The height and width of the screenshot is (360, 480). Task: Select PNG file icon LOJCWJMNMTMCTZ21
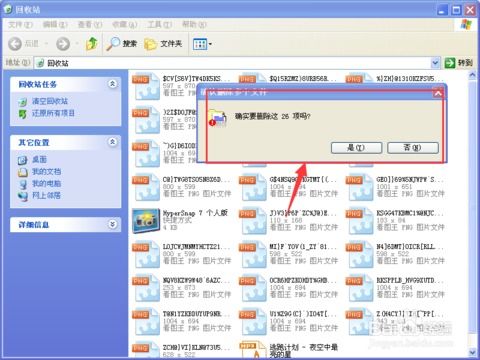tap(146, 255)
